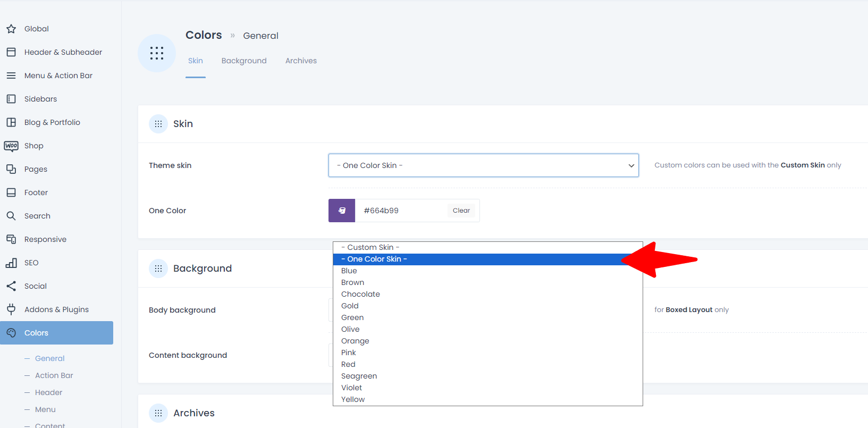Choose the Gold skin option
Screen dimensions: 868x428
click(487, 306)
